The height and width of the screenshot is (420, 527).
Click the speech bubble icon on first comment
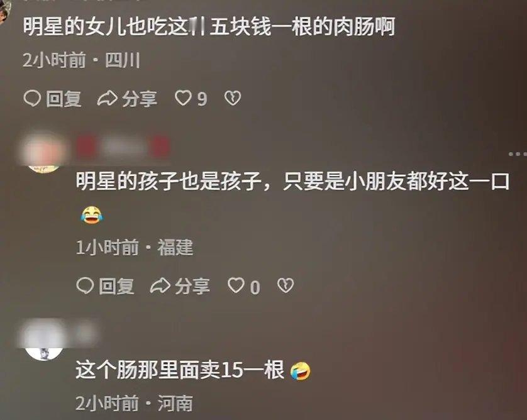click(32, 99)
